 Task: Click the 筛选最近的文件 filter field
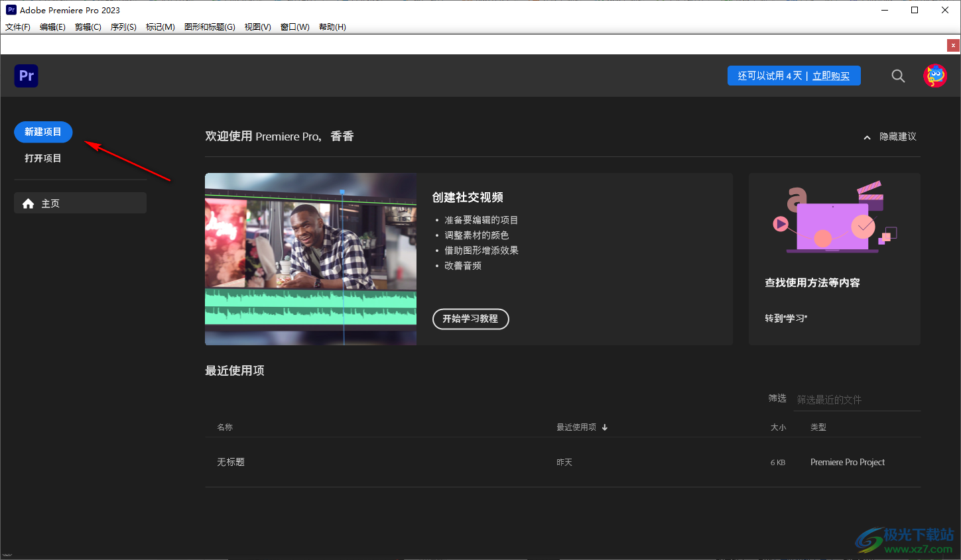tap(857, 400)
